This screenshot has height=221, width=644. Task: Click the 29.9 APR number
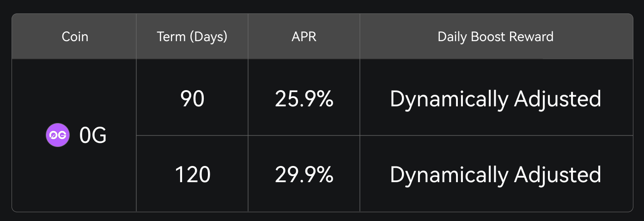click(296, 175)
